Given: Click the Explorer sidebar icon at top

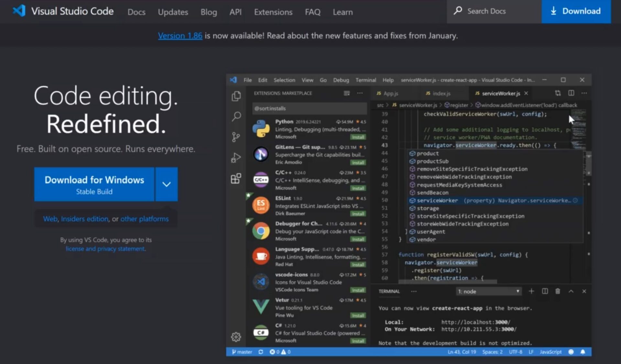Looking at the screenshot, I should pos(235,95).
